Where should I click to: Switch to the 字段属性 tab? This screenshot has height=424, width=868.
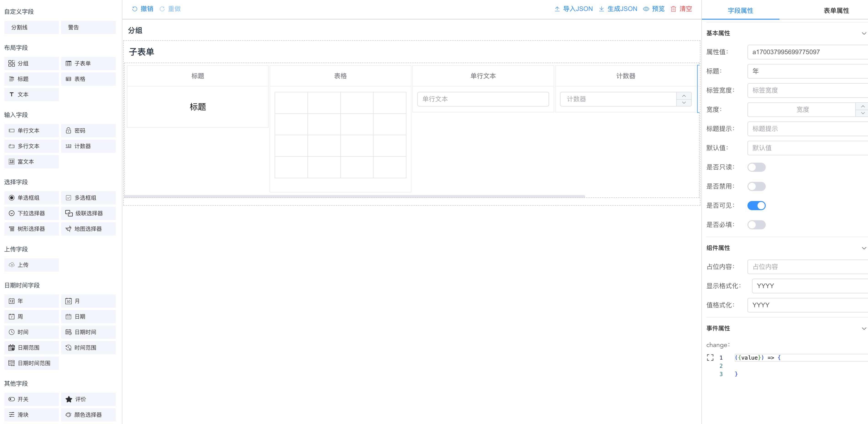(740, 11)
